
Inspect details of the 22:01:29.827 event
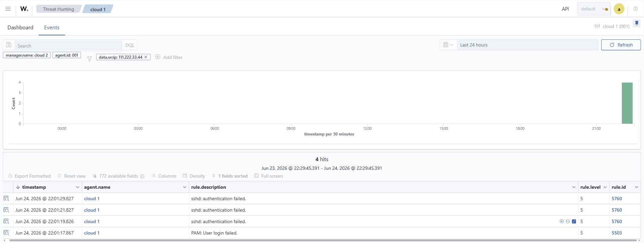(6, 199)
